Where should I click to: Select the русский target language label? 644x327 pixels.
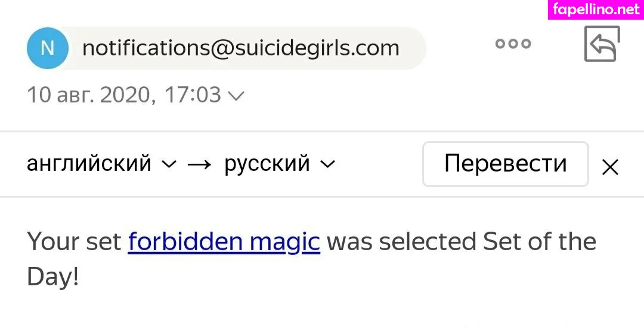pos(267,164)
